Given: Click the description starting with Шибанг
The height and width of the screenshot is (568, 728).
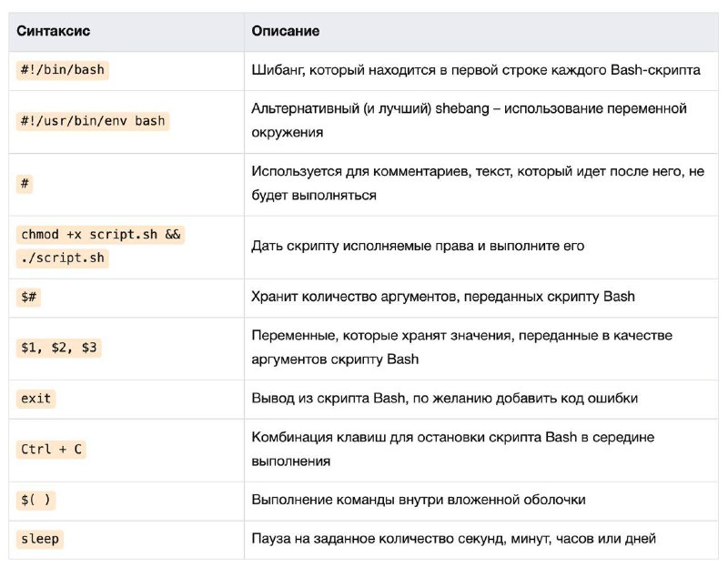Looking at the screenshot, I should tap(476, 70).
